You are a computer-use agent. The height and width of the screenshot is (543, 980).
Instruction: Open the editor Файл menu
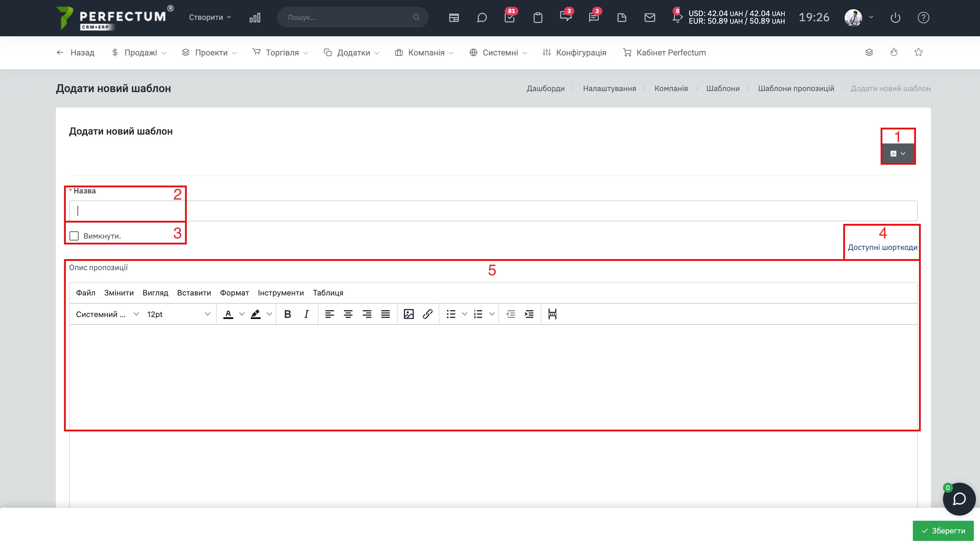(86, 293)
